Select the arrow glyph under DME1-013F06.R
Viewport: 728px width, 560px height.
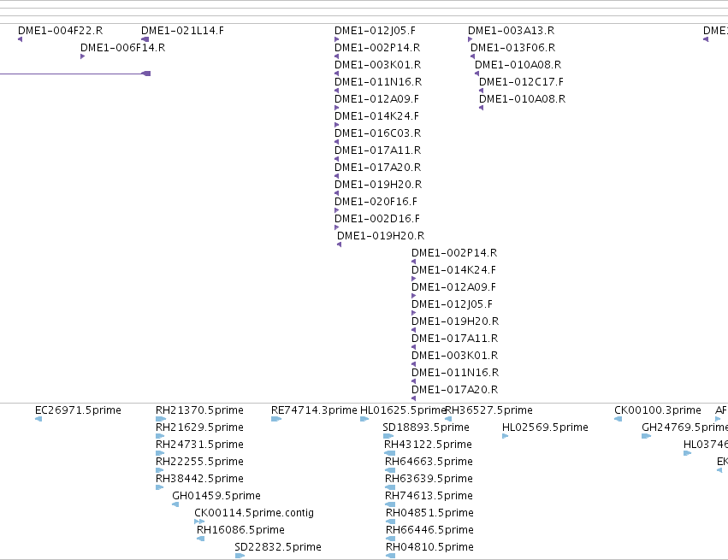tap(472, 56)
